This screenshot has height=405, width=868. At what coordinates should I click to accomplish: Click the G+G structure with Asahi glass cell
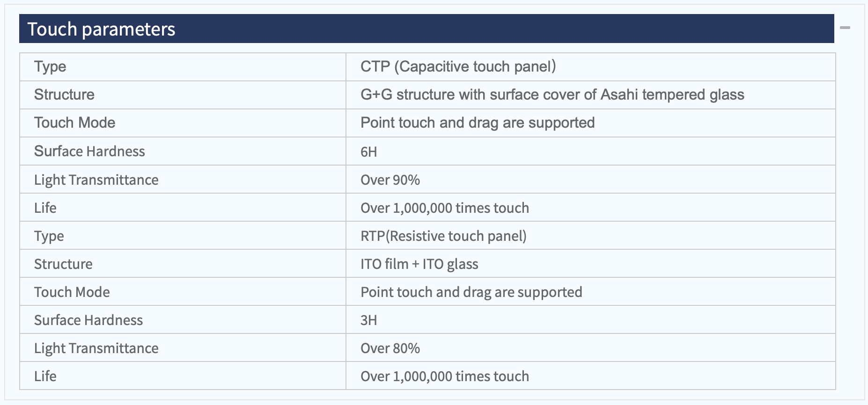[591, 95]
